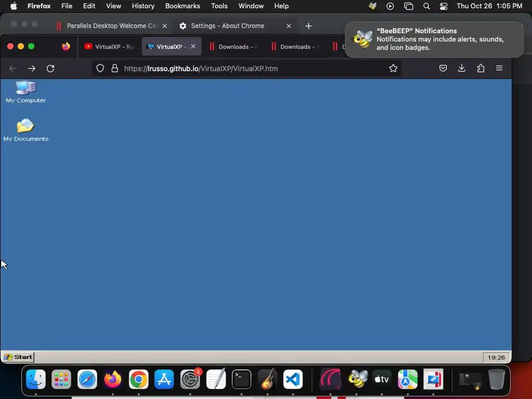Open BeeBEEP from the Dock
Image resolution: width=532 pixels, height=399 pixels.
tap(357, 378)
